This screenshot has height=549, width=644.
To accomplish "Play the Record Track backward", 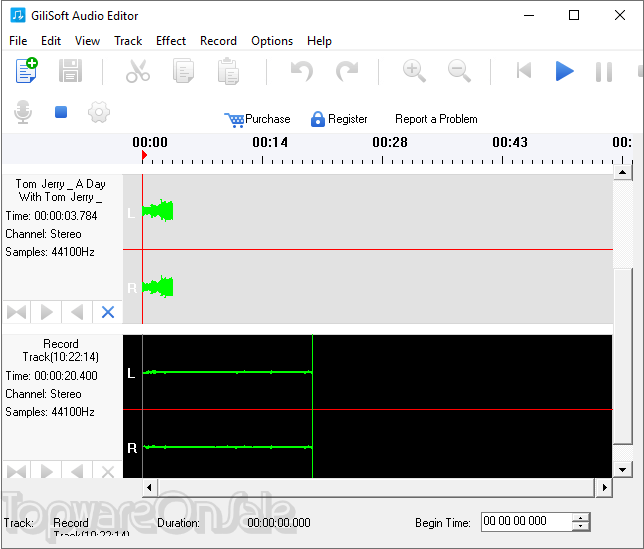I will 77,471.
